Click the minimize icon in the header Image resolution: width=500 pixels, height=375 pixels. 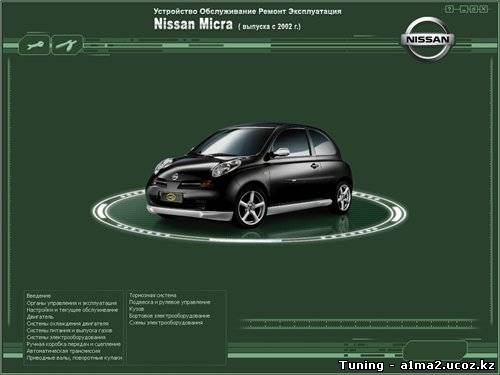click(x=464, y=9)
